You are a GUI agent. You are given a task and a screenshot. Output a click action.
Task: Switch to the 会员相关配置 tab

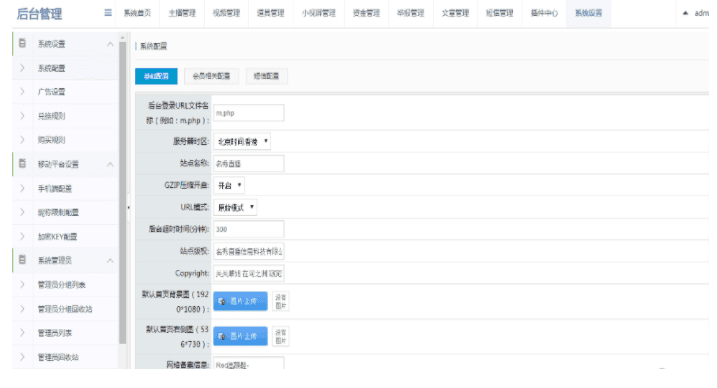pyautogui.click(x=211, y=76)
